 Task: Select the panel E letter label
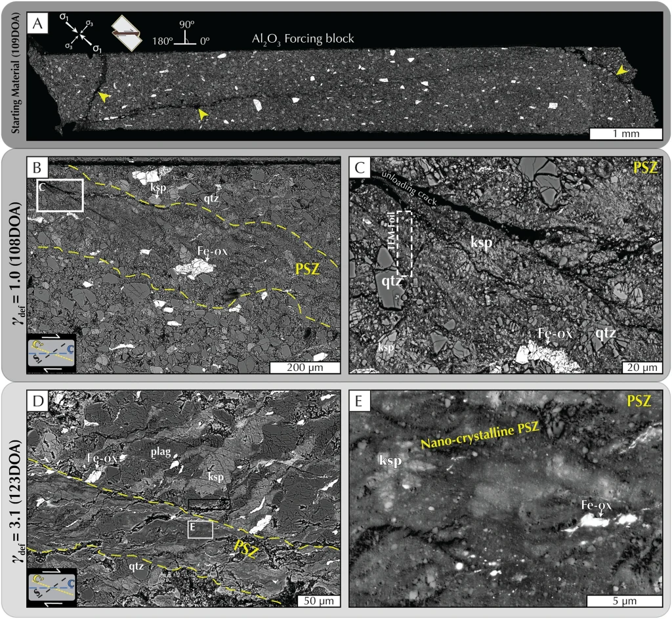[360, 401]
